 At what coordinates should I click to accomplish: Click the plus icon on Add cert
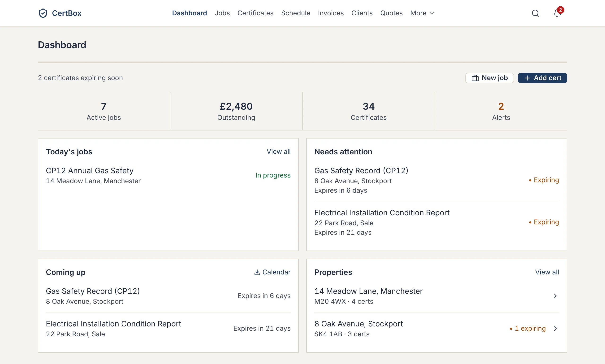click(527, 78)
